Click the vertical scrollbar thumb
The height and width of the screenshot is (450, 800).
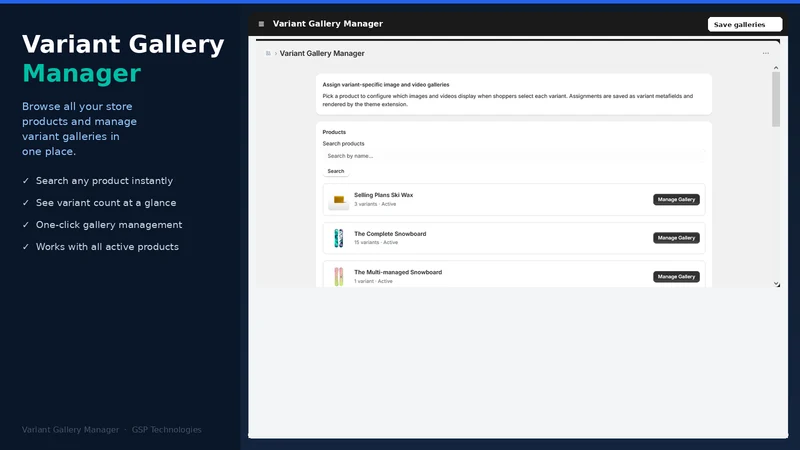(776, 99)
